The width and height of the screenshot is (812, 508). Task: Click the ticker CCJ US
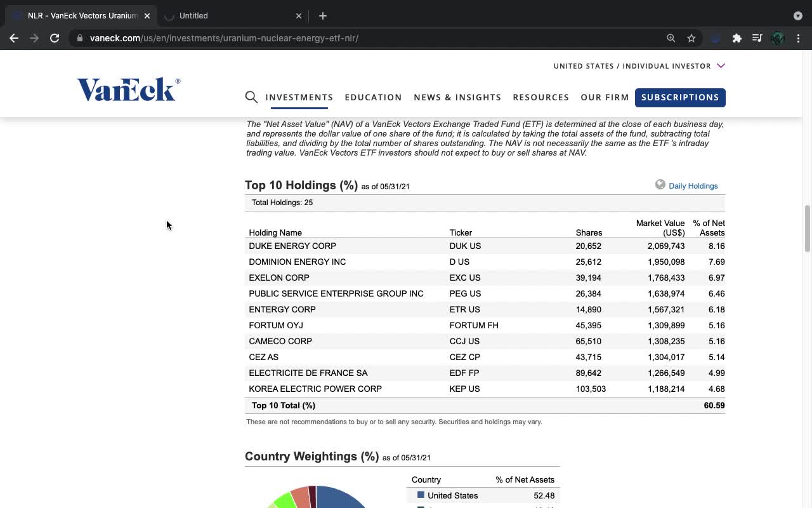click(464, 341)
